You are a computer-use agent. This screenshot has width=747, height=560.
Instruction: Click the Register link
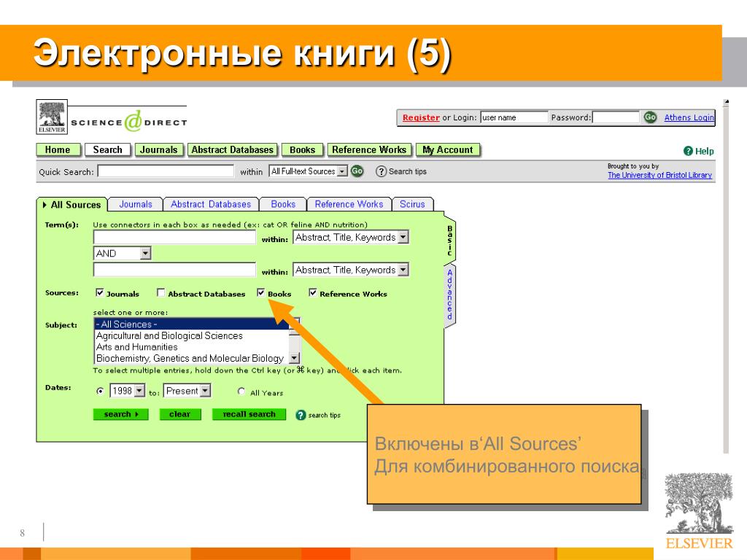click(x=421, y=117)
